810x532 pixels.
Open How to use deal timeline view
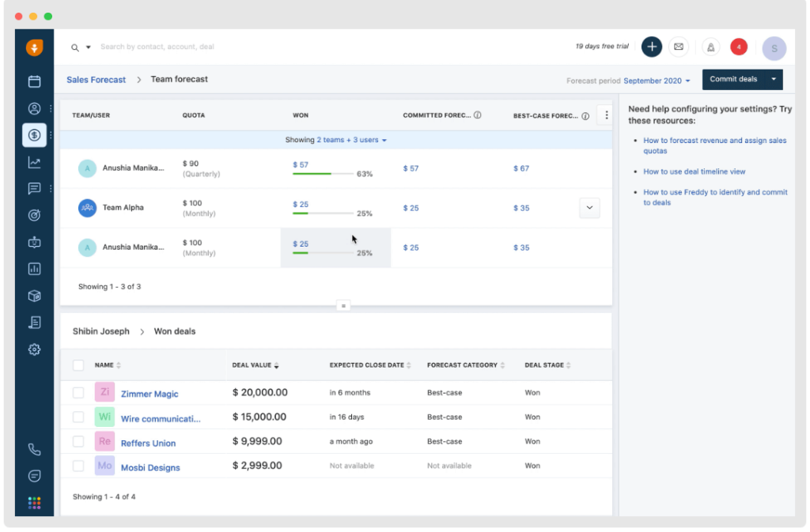click(x=694, y=172)
